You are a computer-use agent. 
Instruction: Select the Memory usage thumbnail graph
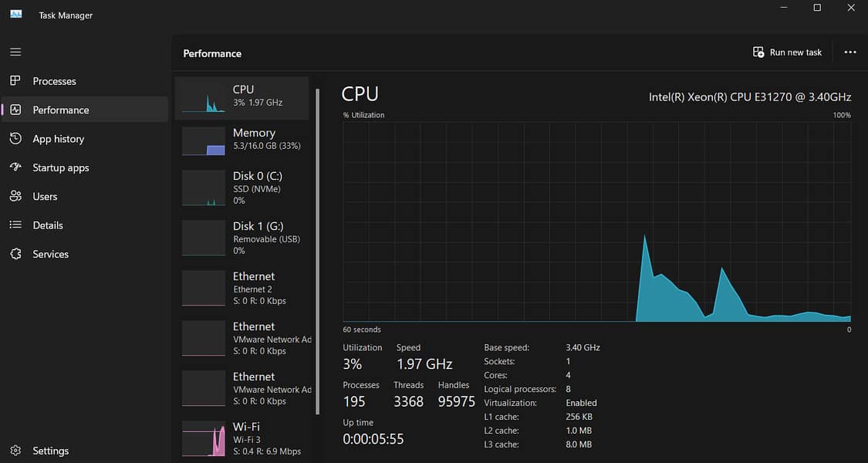204,141
